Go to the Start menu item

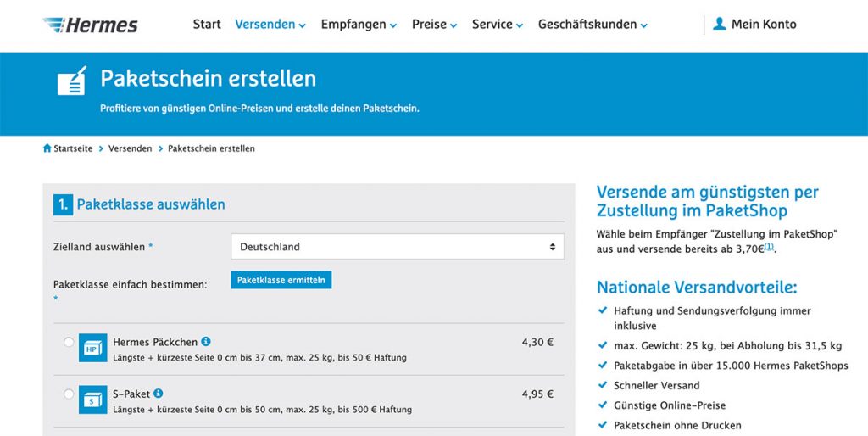click(x=207, y=25)
